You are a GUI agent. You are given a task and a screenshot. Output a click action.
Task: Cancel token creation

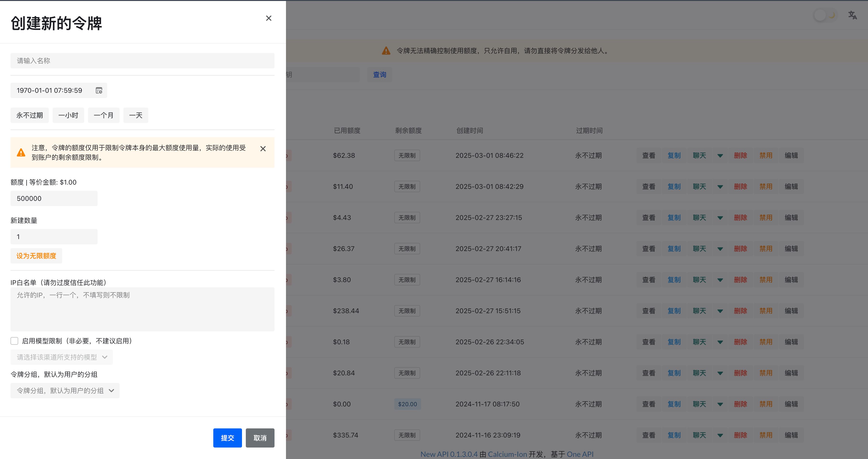coord(260,438)
